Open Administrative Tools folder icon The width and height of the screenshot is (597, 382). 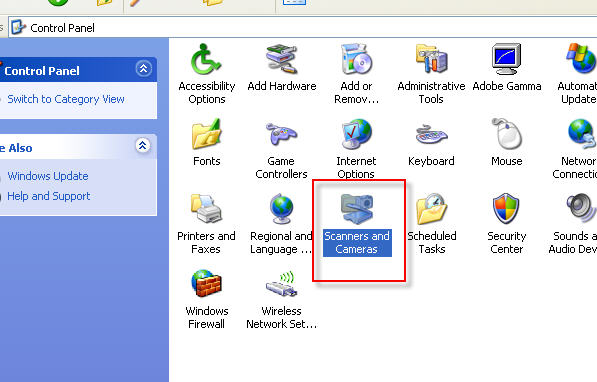coord(431,59)
